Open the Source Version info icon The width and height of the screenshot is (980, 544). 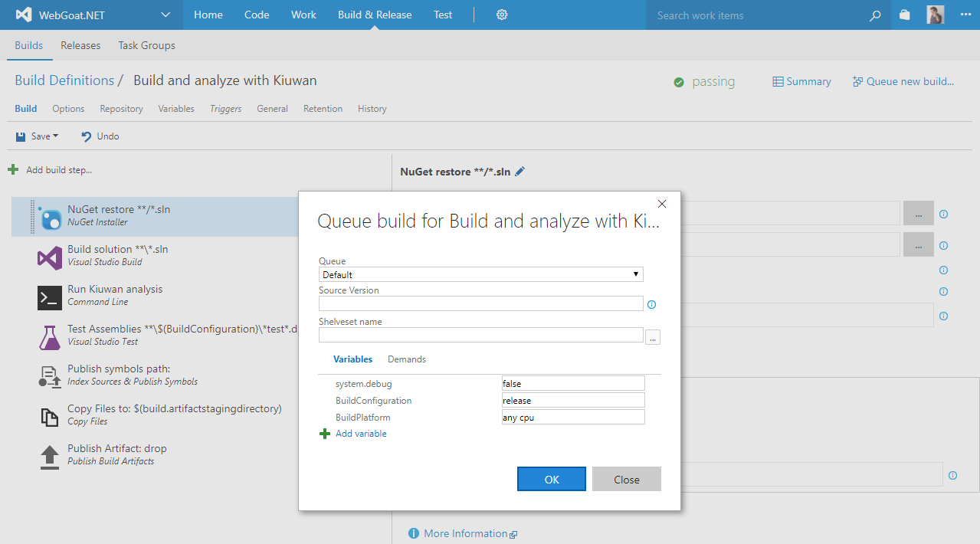point(651,304)
